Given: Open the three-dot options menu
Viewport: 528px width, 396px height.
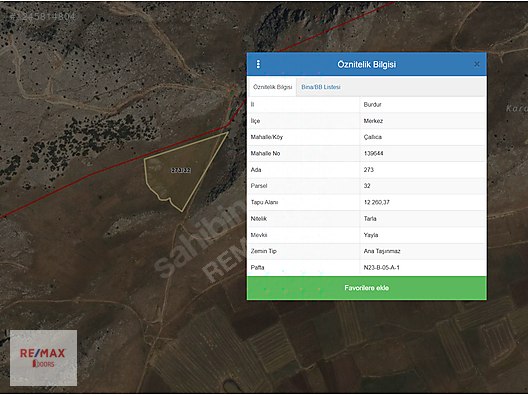Looking at the screenshot, I should coord(258,64).
